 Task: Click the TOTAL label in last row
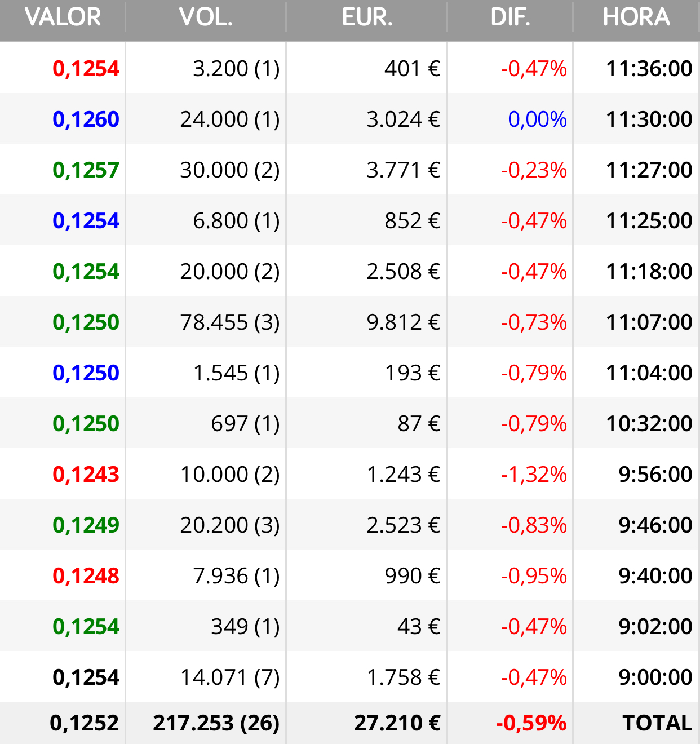[x=657, y=723]
